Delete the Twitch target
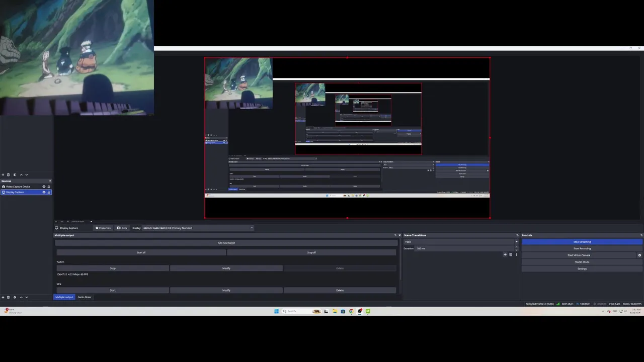Screen dimensions: 644x362 click(340, 268)
